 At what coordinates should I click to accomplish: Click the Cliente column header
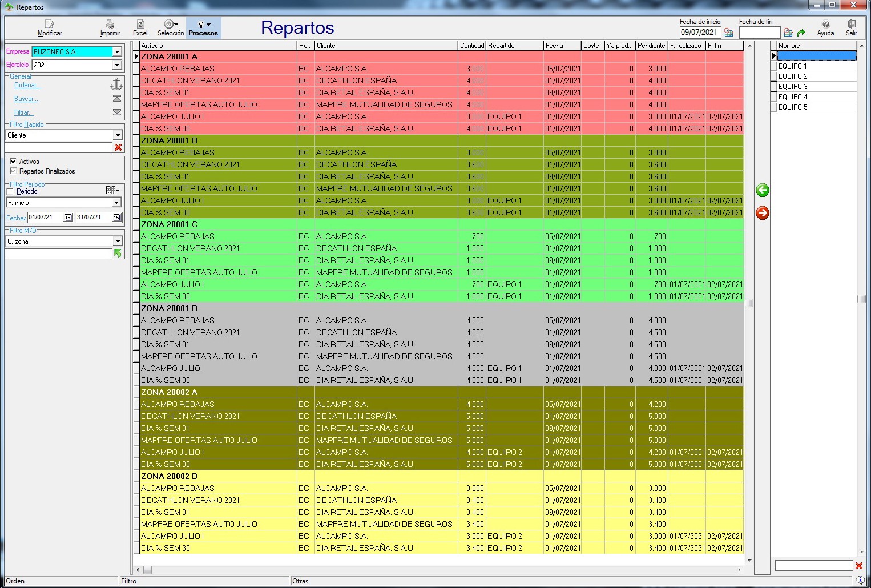tap(386, 46)
